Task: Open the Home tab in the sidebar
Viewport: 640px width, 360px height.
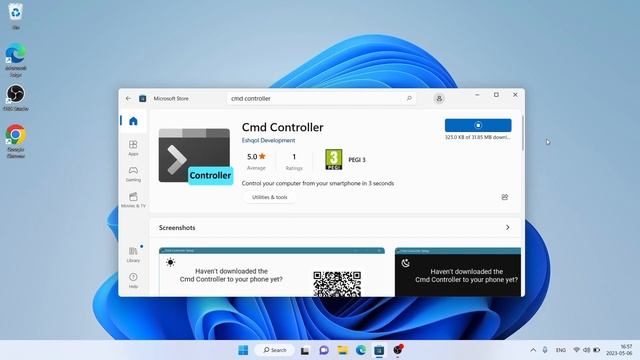Action: coord(133,121)
